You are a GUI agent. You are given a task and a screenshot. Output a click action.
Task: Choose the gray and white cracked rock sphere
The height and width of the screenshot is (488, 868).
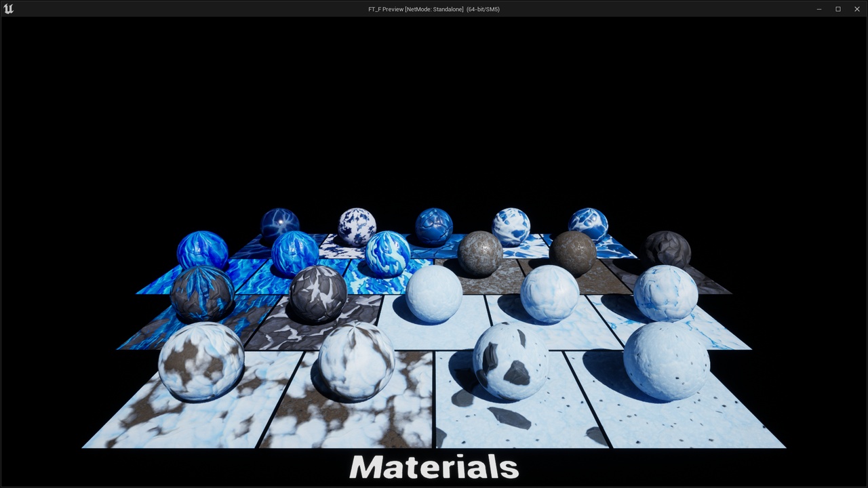[x=319, y=294]
